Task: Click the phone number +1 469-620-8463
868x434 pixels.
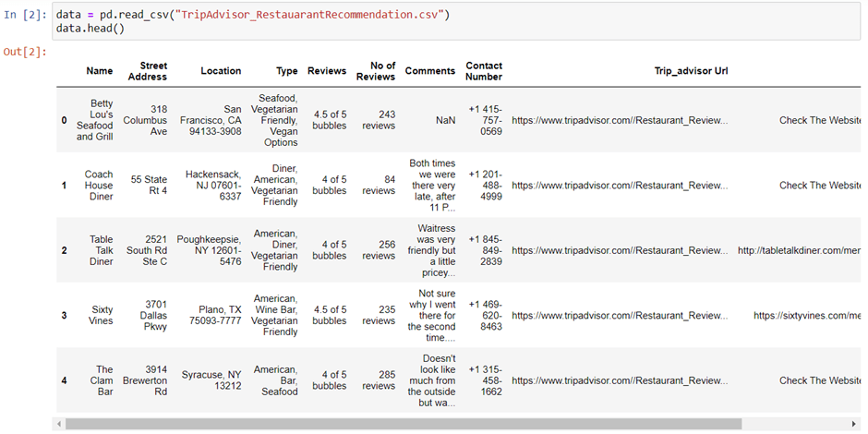Action: click(x=486, y=316)
